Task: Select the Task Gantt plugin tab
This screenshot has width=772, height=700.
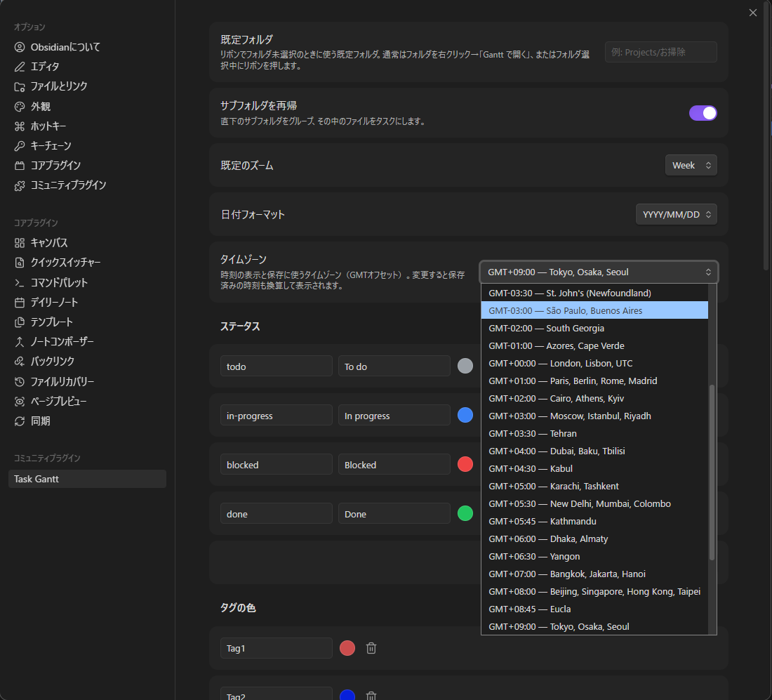Action: (87, 479)
